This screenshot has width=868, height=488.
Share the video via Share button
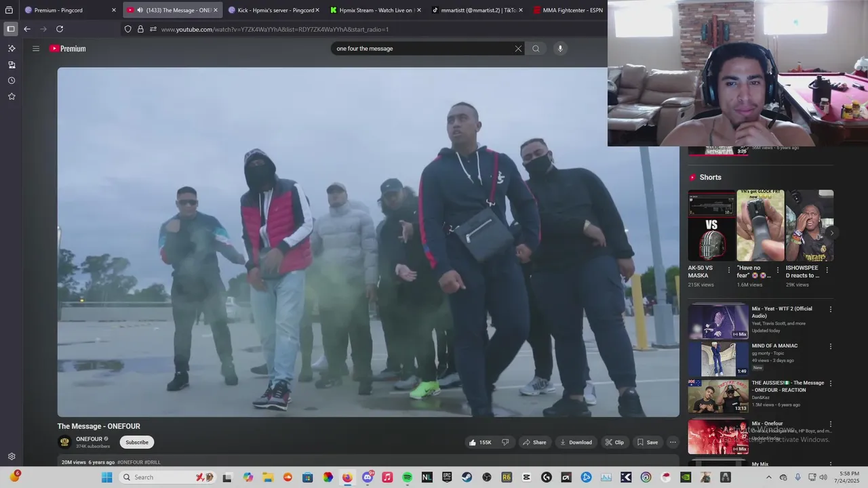534,443
